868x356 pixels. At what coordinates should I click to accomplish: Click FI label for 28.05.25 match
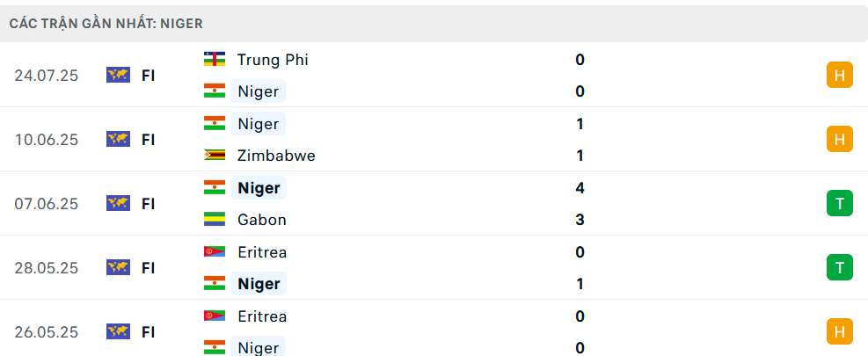148,268
